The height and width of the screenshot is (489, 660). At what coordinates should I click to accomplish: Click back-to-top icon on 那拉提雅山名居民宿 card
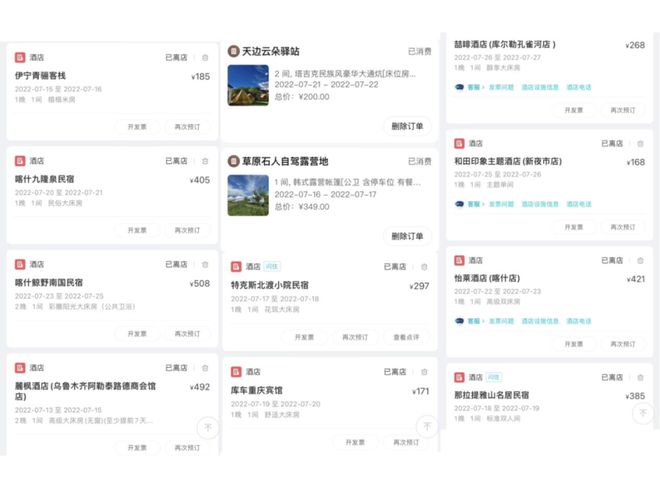point(643,412)
